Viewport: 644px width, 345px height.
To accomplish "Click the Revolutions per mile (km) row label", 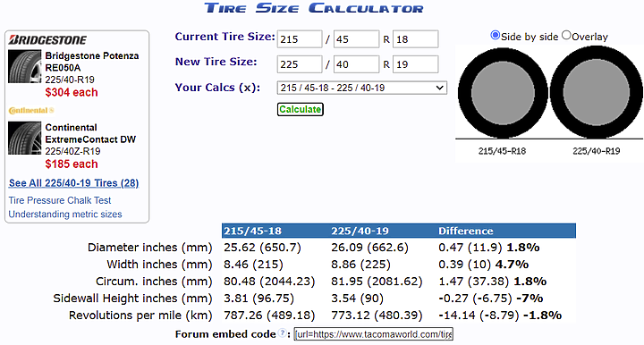I will (140, 315).
